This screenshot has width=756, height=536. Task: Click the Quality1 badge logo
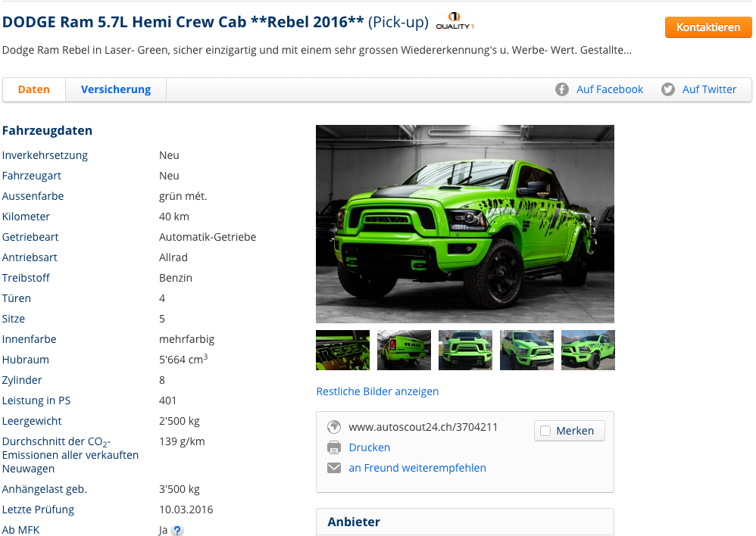coord(455,21)
